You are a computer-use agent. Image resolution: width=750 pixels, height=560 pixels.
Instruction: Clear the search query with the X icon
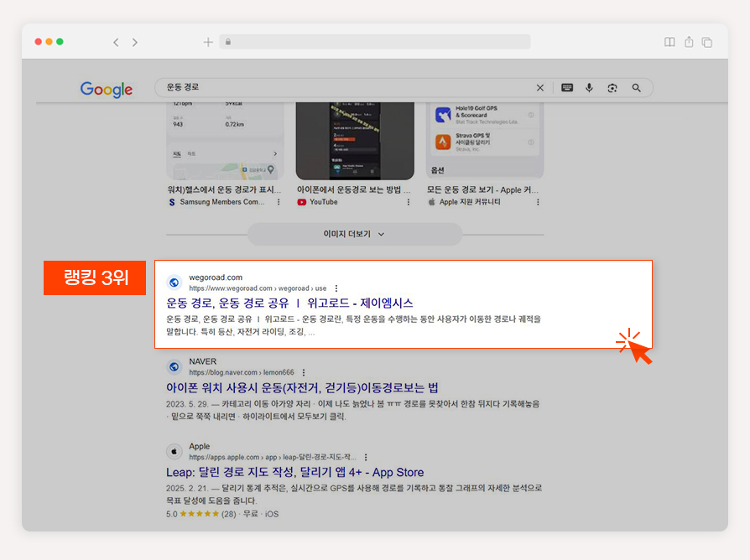click(540, 87)
